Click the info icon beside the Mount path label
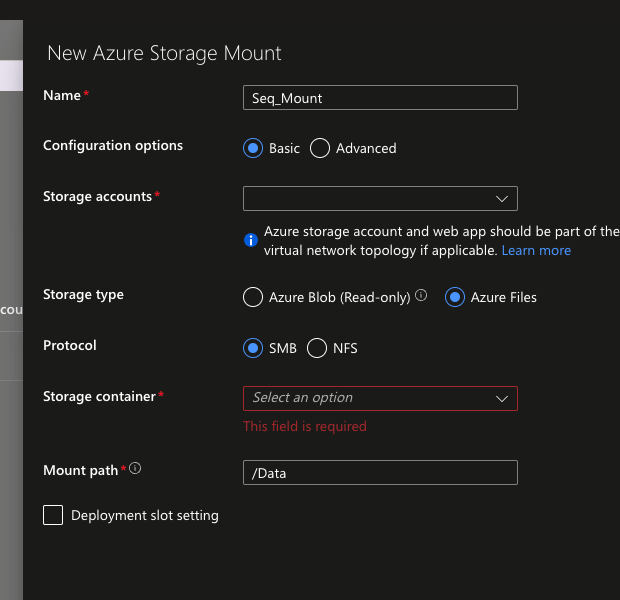The width and height of the screenshot is (620, 600). [x=135, y=468]
